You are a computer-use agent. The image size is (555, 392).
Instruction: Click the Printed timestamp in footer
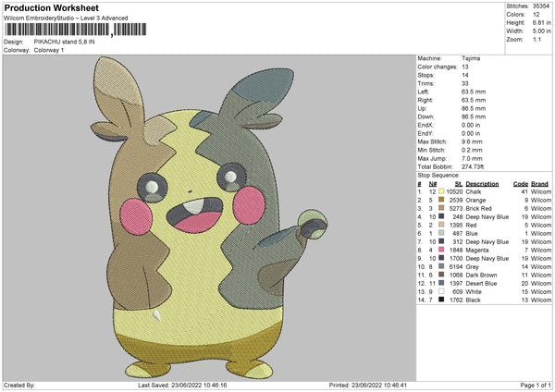(x=368, y=386)
